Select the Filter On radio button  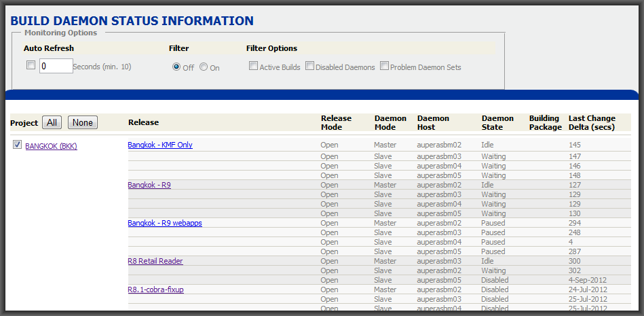click(x=204, y=67)
